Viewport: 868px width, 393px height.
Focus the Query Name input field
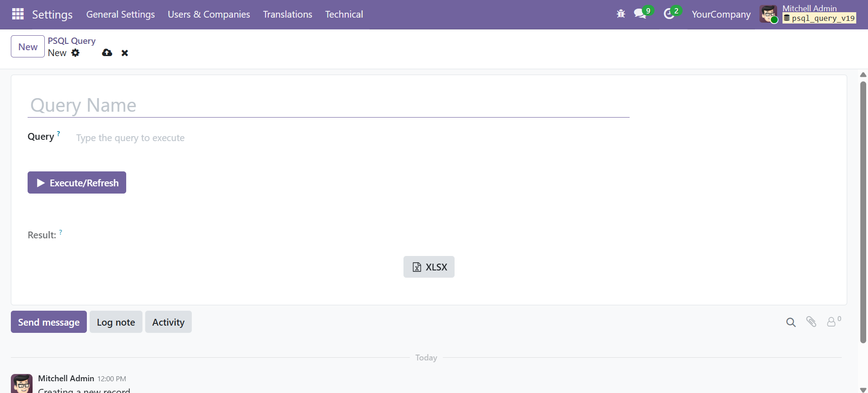click(x=328, y=105)
